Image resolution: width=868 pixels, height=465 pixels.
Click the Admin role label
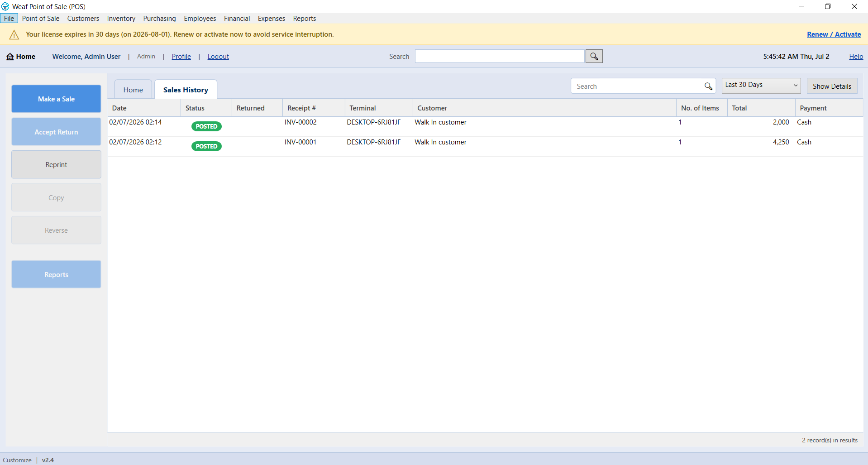point(146,57)
